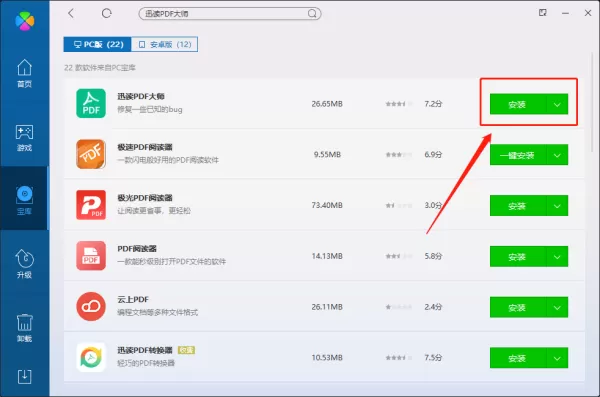This screenshot has height=397, width=600.
Task: Install 极光PDF阅读器 with the 安装 button
Action: click(x=518, y=206)
